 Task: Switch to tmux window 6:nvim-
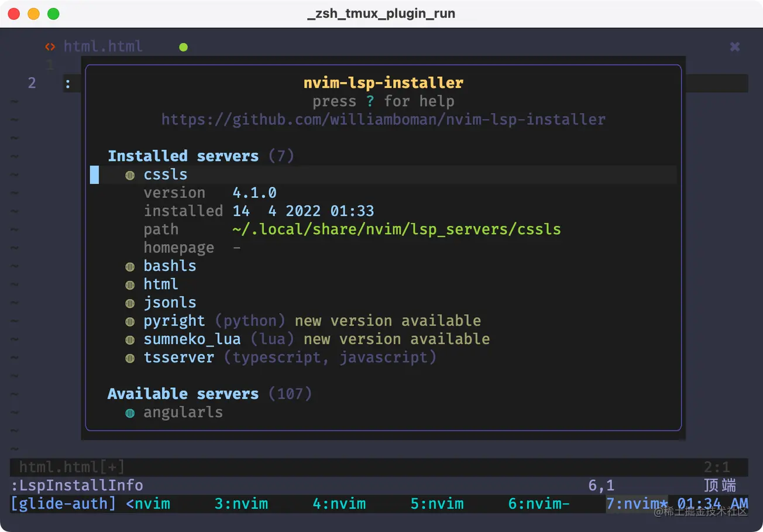(x=539, y=503)
